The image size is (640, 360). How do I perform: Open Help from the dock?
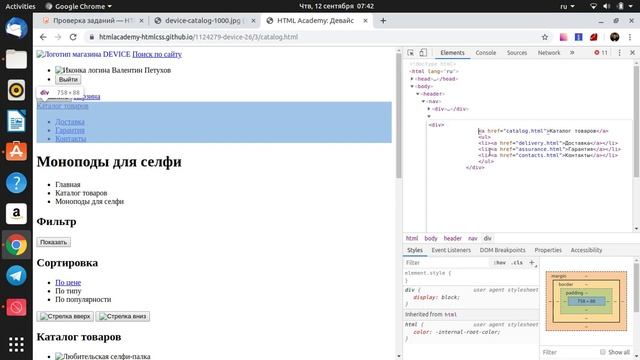(16, 183)
